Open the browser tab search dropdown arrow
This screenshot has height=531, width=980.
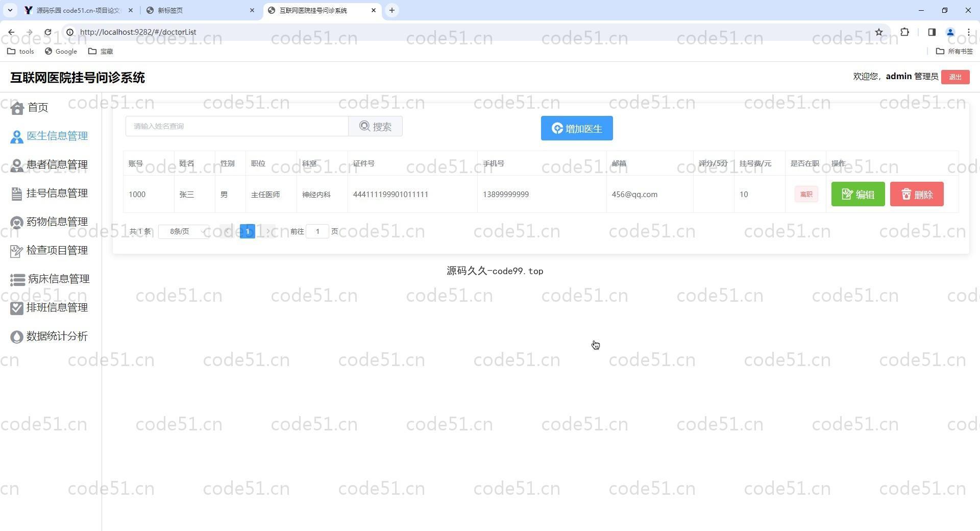click(10, 10)
